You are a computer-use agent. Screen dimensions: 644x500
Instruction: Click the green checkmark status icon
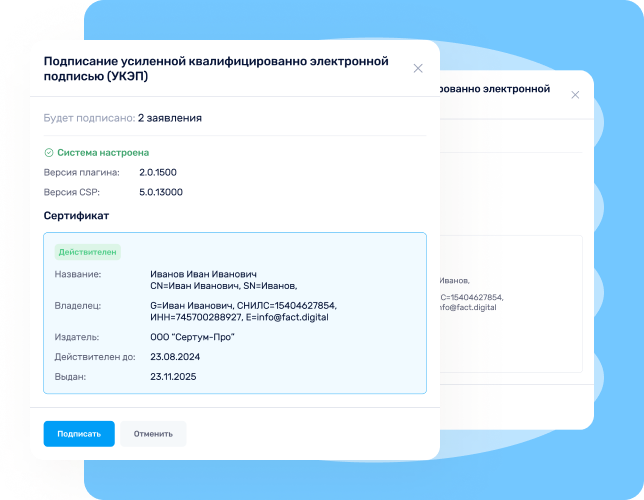[x=49, y=153]
